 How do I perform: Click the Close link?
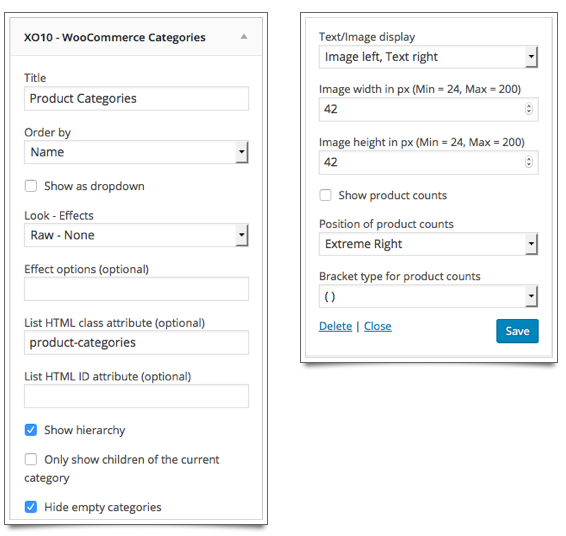click(x=378, y=326)
